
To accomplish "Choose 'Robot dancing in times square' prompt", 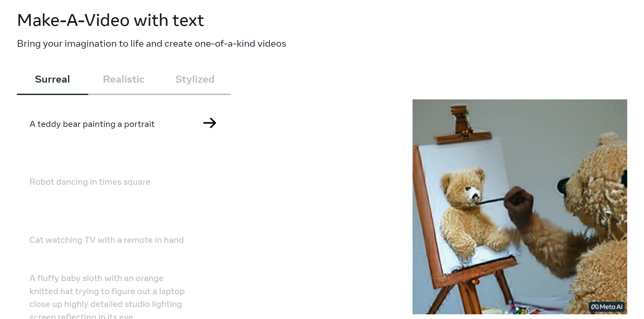I will pos(90,182).
